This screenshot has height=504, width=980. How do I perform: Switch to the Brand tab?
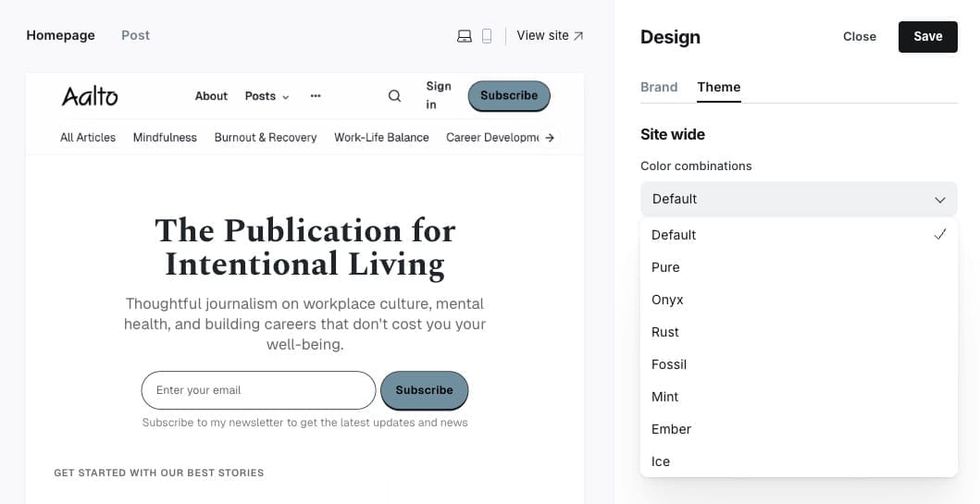(659, 87)
